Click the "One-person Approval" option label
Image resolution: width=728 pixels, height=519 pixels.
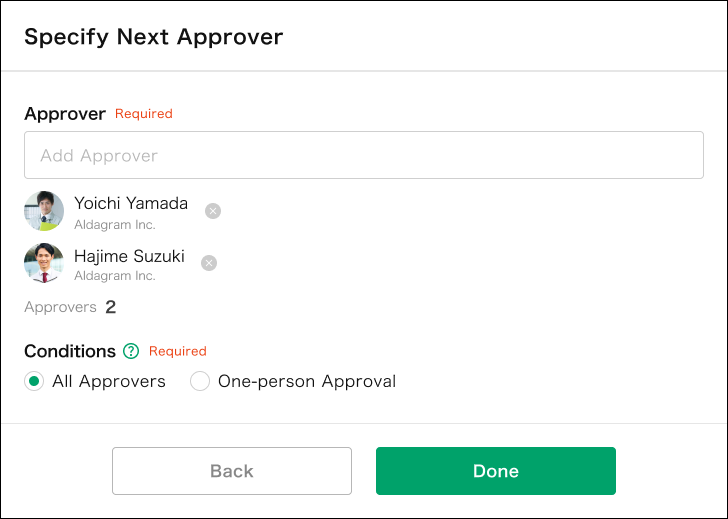pyautogui.click(x=307, y=381)
